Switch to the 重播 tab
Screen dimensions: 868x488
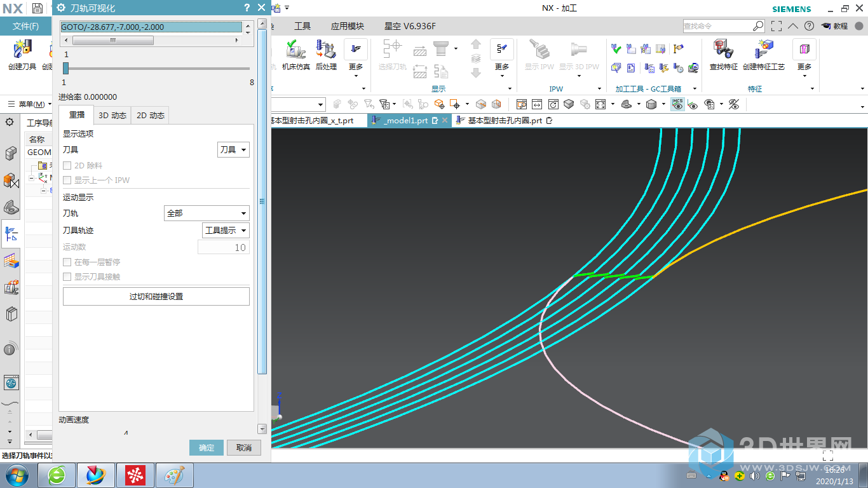(76, 115)
